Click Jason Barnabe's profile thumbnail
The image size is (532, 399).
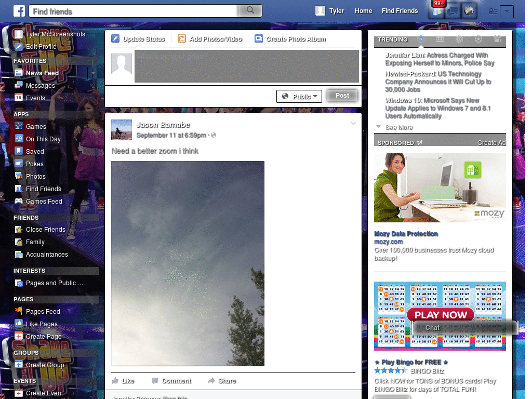pyautogui.click(x=122, y=129)
